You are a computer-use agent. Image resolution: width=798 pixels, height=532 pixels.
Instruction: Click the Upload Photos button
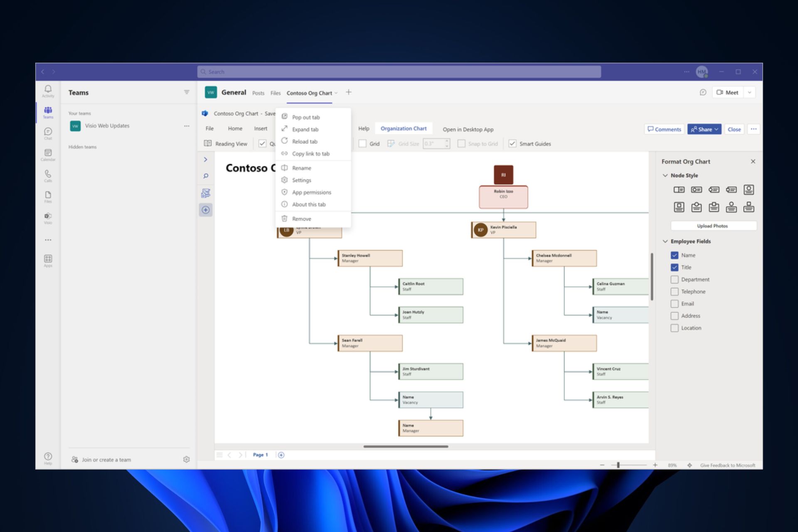[x=713, y=226]
